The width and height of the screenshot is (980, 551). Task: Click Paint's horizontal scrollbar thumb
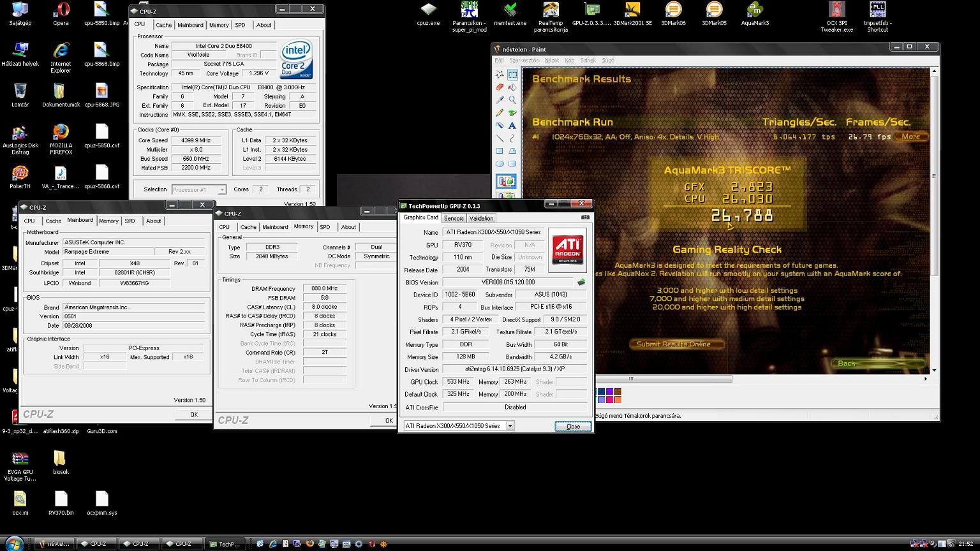point(664,379)
